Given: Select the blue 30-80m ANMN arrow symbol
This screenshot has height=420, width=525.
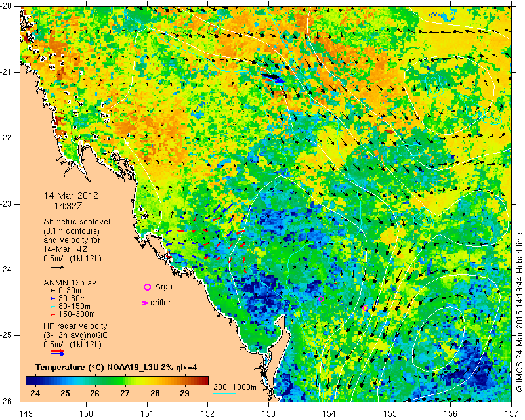Looking at the screenshot, I should [52, 299].
